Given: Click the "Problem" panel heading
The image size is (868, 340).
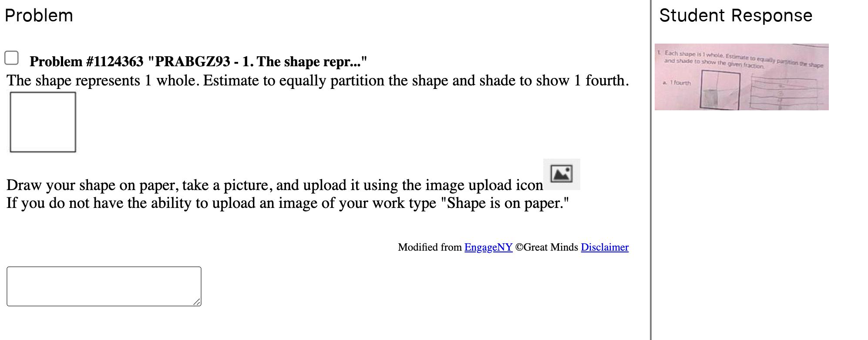Looking at the screenshot, I should coord(39,16).
